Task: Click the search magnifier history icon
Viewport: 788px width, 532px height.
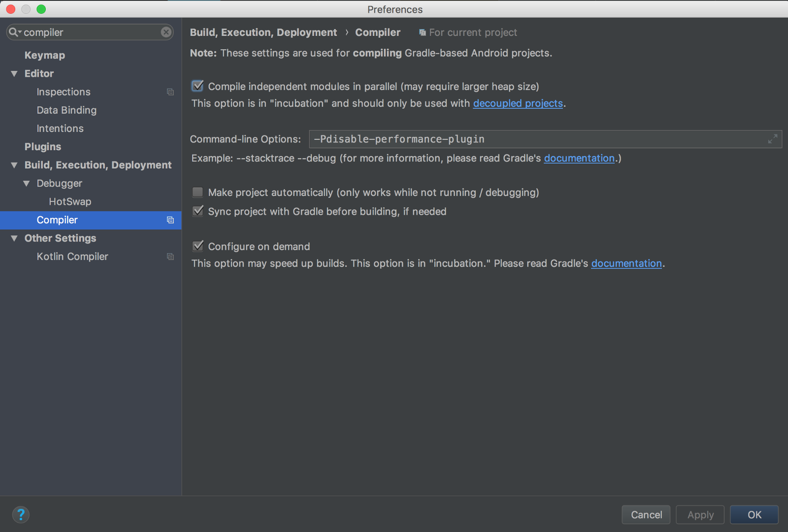Action: coord(14,32)
